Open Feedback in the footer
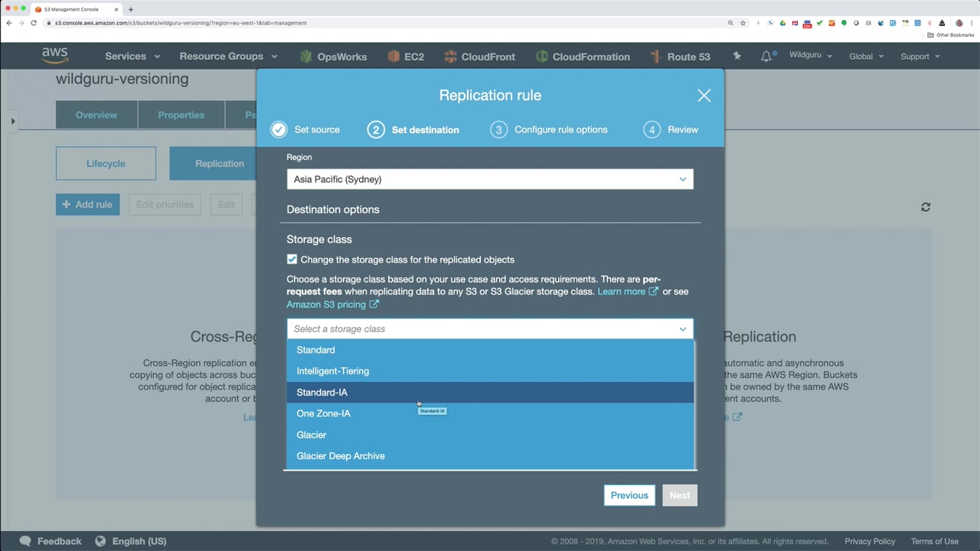This screenshot has height=551, width=980. click(51, 541)
